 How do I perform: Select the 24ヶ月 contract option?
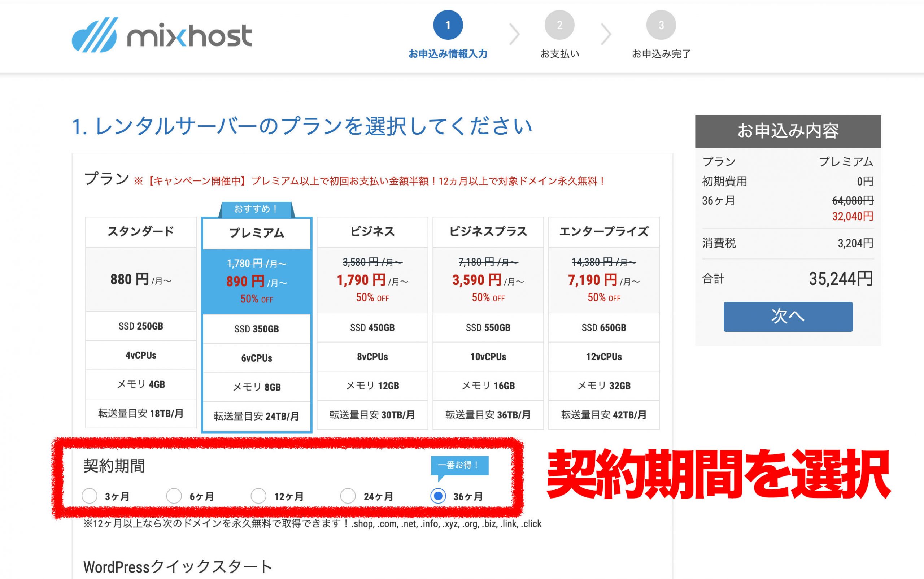[x=348, y=496]
